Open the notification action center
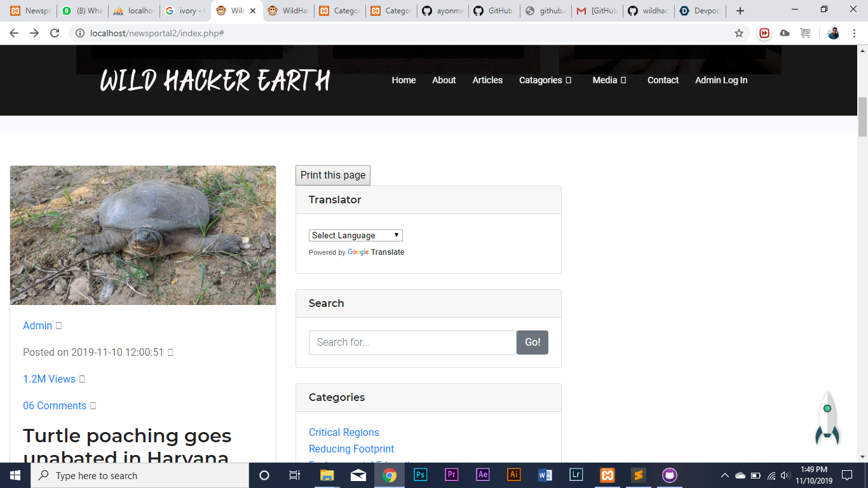 (847, 475)
